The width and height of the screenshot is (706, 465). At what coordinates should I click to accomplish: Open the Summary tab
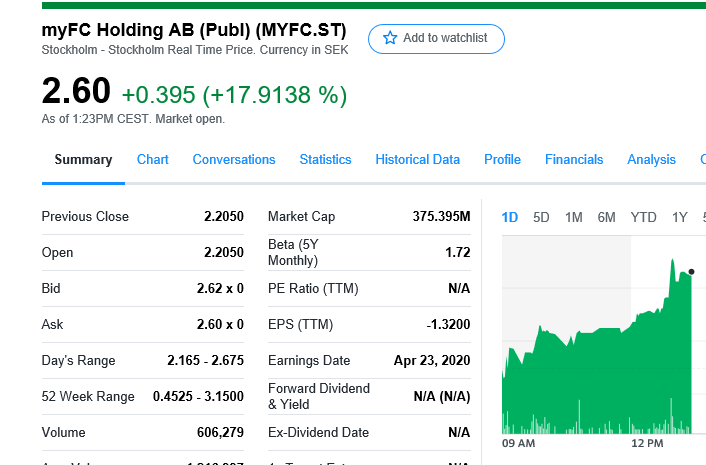pos(83,160)
